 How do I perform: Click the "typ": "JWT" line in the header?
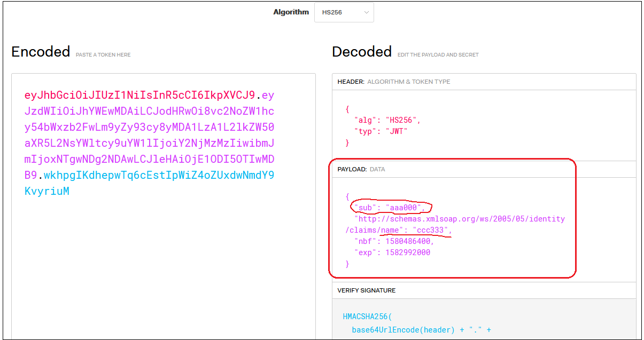pos(381,131)
